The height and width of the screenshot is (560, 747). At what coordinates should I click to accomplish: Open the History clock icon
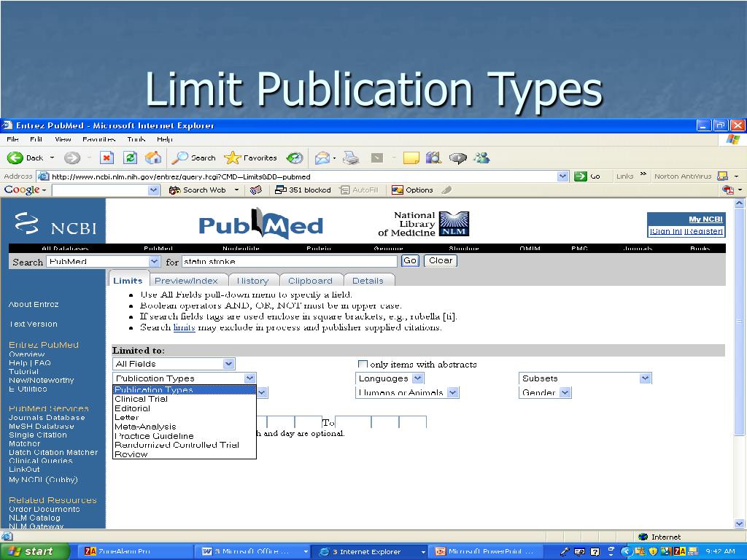295,157
